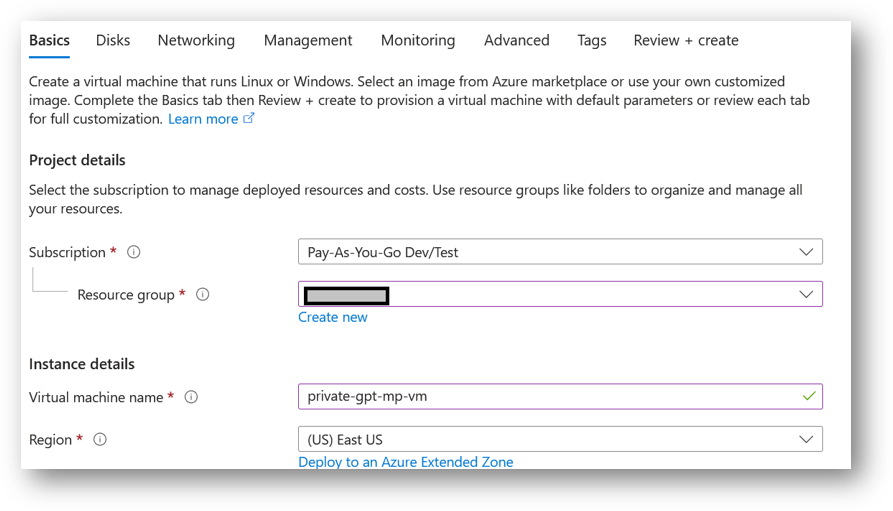Viewport: 893px width, 511px height.
Task: Click the info icon beside Region
Action: pos(100,440)
